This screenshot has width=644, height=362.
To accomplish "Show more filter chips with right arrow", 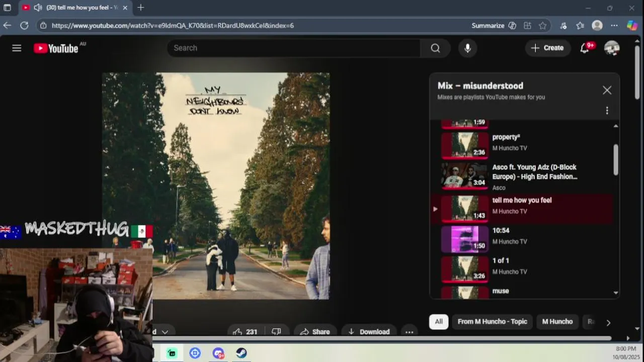I will pyautogui.click(x=608, y=322).
